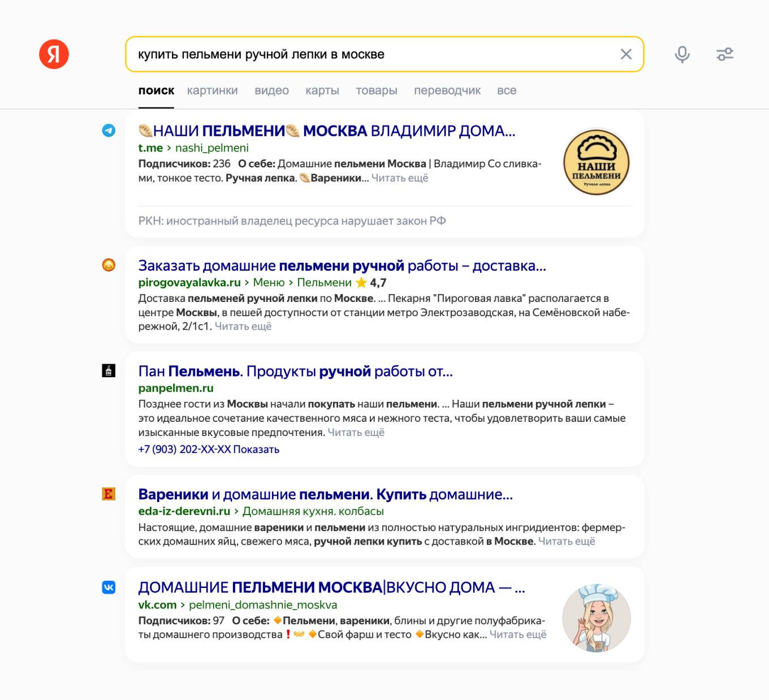Click the Yandex logo

coord(54,54)
